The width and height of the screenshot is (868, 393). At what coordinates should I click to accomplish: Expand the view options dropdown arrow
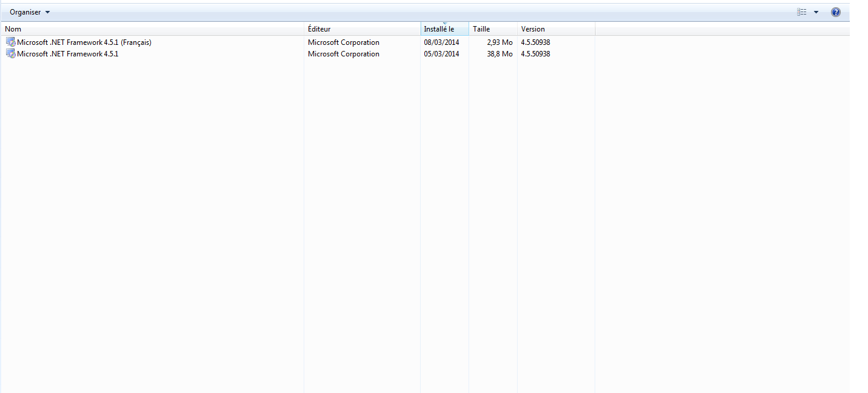[816, 12]
